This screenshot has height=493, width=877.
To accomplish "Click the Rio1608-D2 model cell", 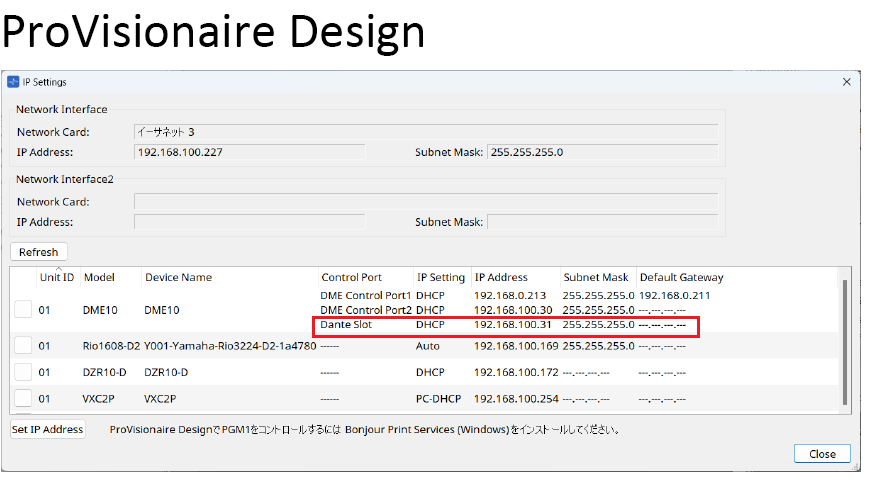I will [111, 346].
